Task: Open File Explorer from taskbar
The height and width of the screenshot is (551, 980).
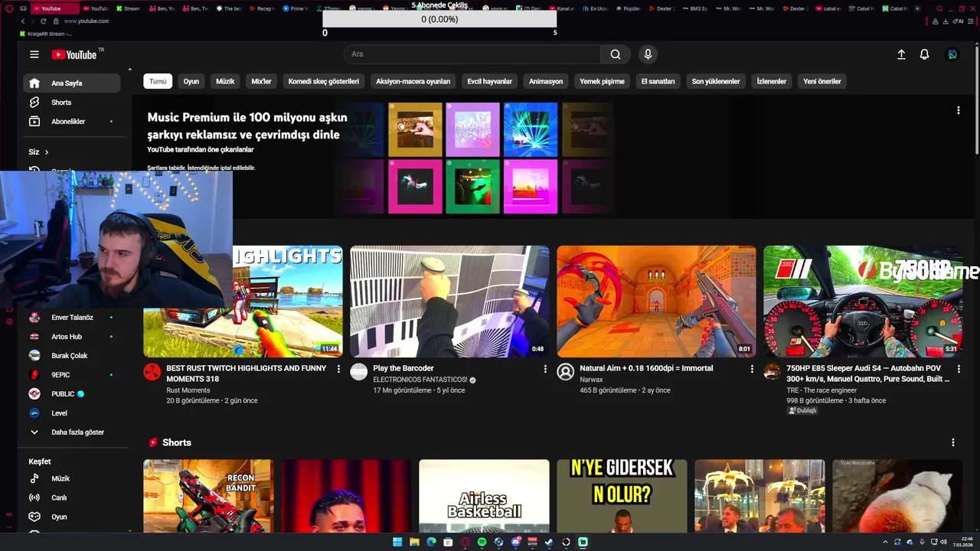Action: (x=414, y=542)
